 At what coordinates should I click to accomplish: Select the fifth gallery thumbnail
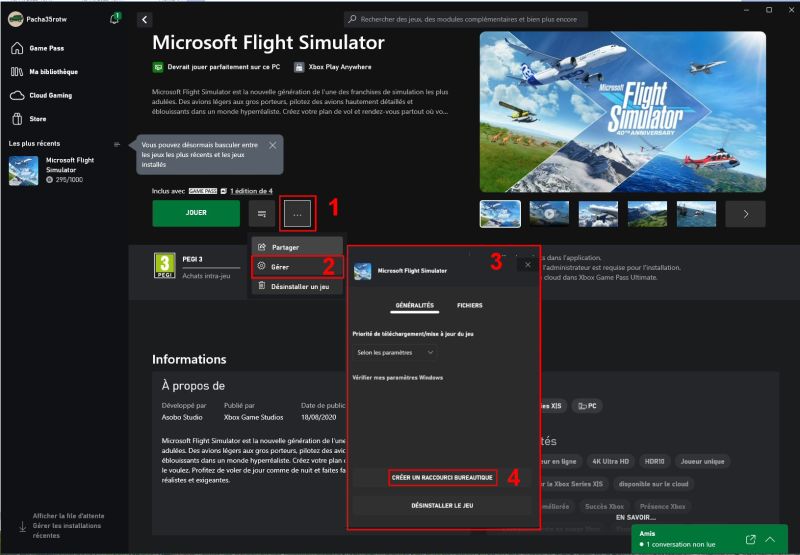point(696,214)
